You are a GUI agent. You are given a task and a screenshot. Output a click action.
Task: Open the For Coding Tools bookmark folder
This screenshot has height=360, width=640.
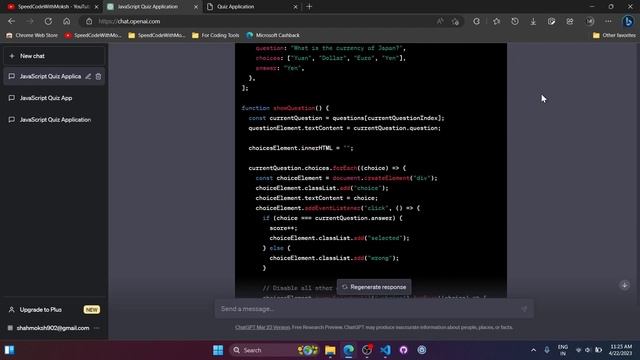click(216, 36)
